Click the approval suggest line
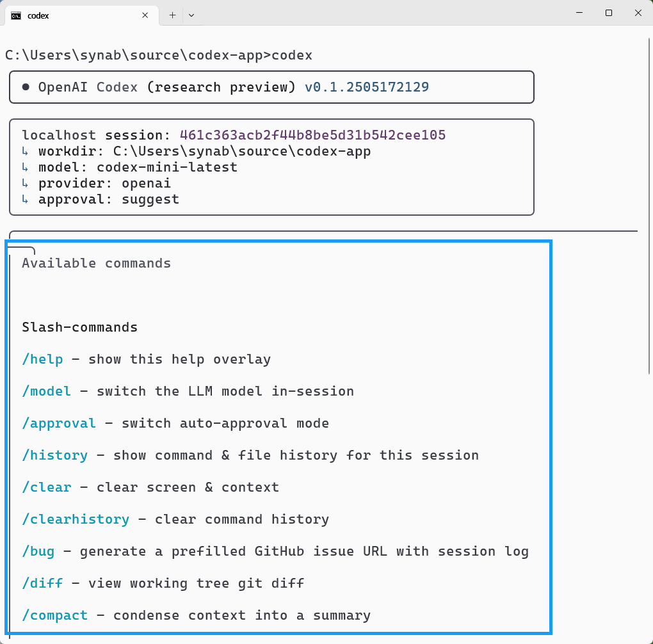The width and height of the screenshot is (653, 644). 101,199
